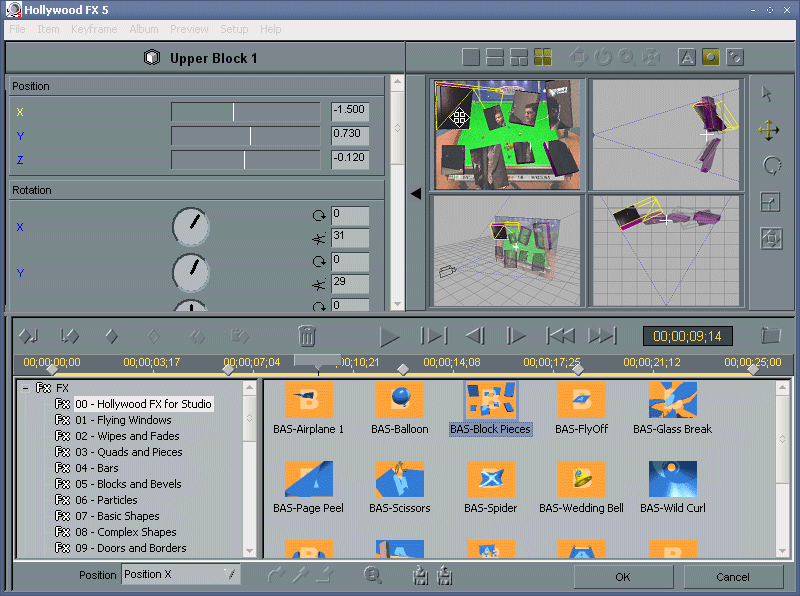Viewport: 800px width, 596px height.
Task: Toggle the two-circles view option button
Action: 735,57
